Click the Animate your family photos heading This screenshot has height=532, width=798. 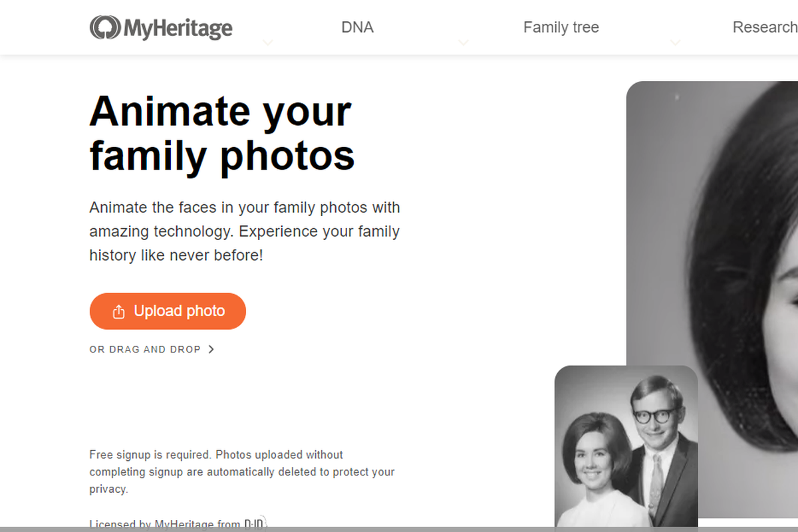(222, 133)
